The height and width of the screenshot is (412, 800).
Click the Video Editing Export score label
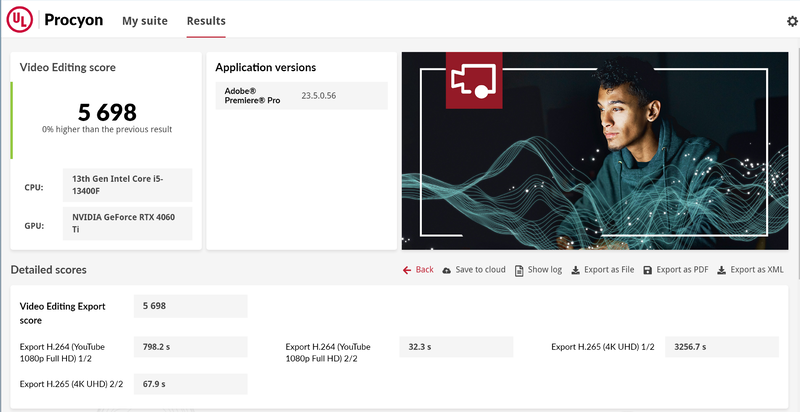(62, 313)
